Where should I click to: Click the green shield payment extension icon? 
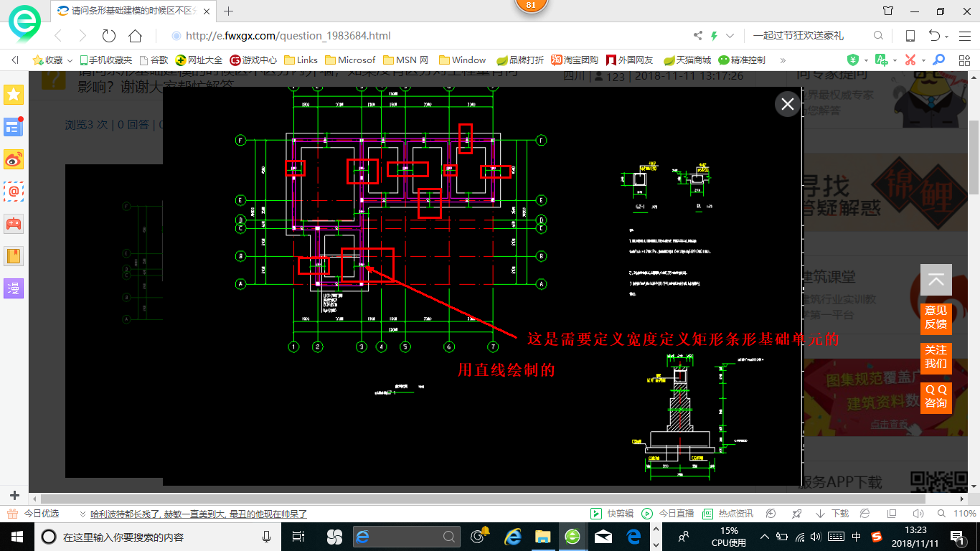[x=853, y=60]
